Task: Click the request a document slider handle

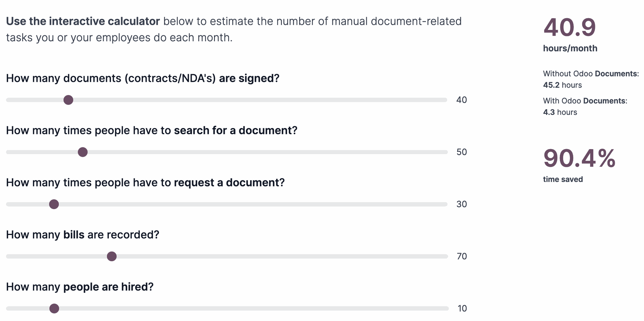Action: (54, 204)
